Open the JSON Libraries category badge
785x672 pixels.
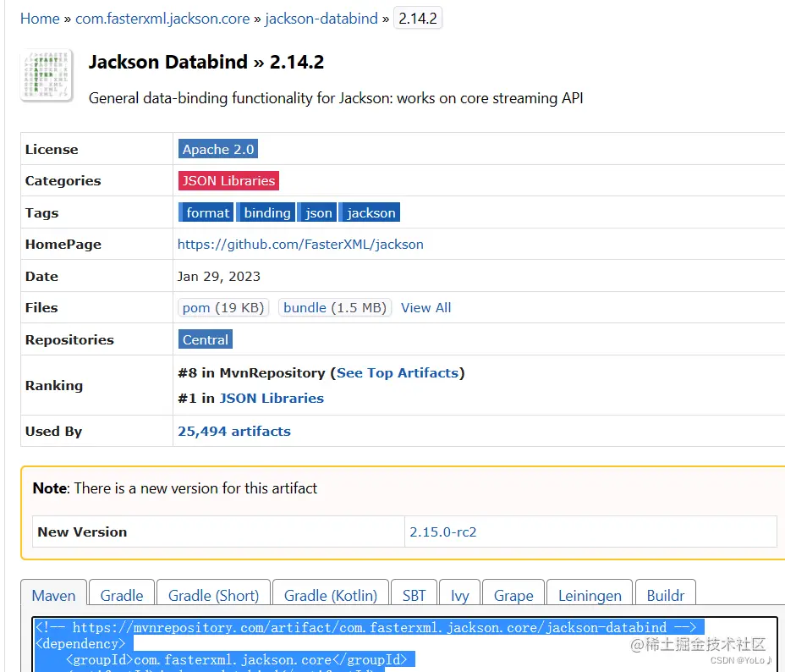tap(228, 181)
